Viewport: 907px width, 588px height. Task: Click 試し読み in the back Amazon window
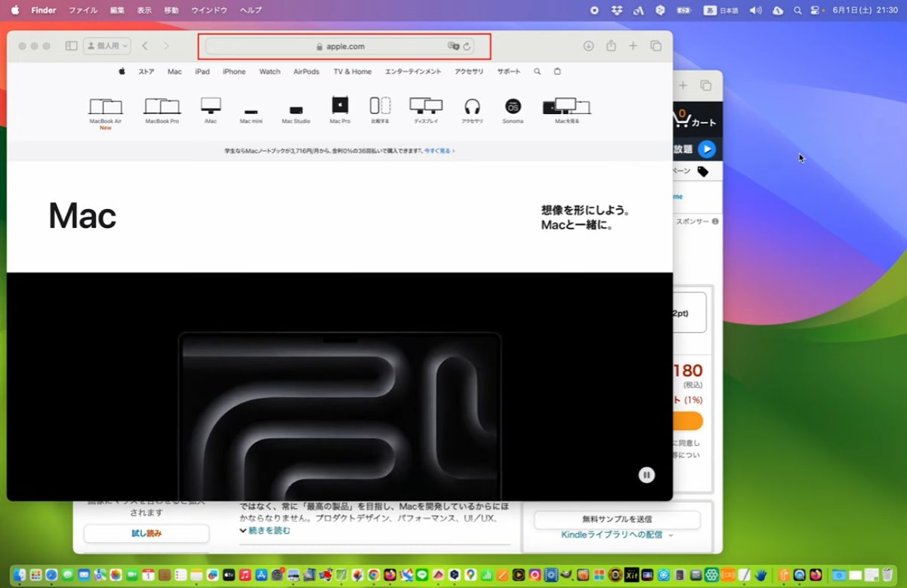coord(147,534)
